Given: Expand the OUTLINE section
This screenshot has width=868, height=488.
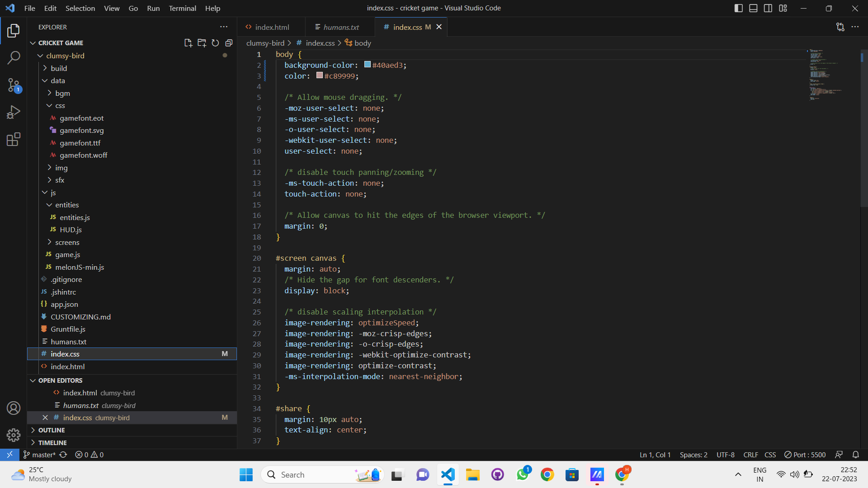Looking at the screenshot, I should tap(52, 430).
